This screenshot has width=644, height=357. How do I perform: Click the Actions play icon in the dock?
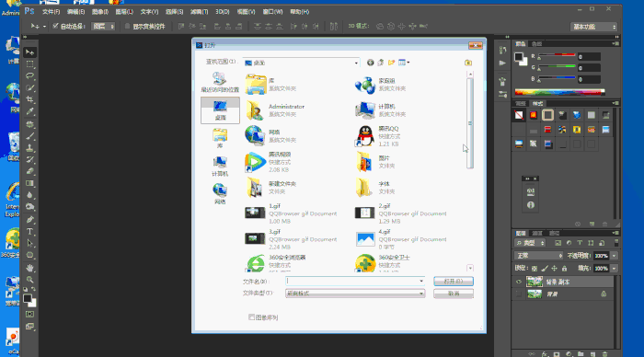click(502, 63)
